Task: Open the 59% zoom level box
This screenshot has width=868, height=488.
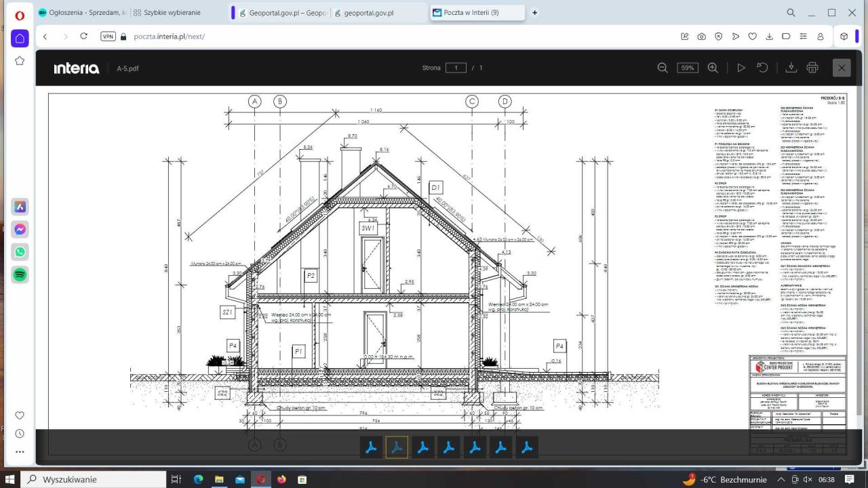Action: [688, 68]
